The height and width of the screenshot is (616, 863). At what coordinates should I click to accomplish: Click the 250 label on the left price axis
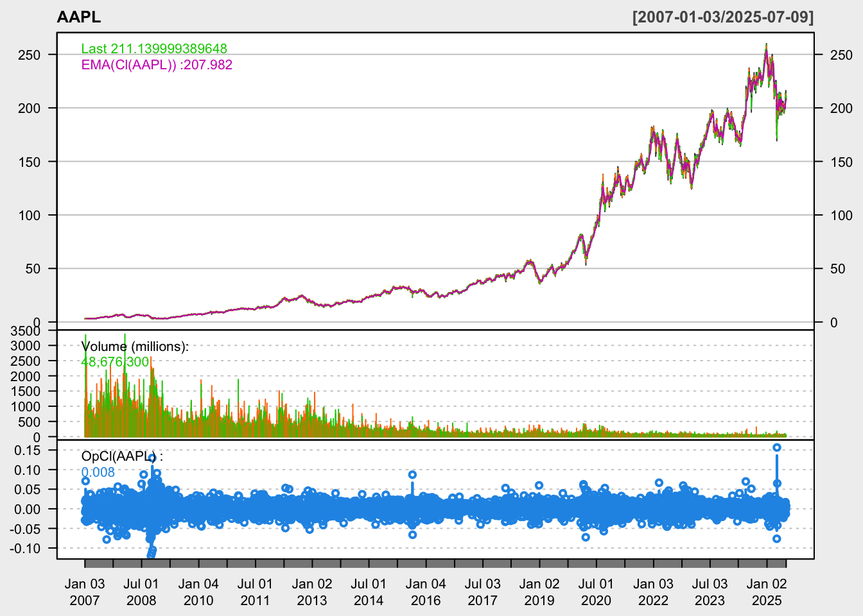[29, 55]
